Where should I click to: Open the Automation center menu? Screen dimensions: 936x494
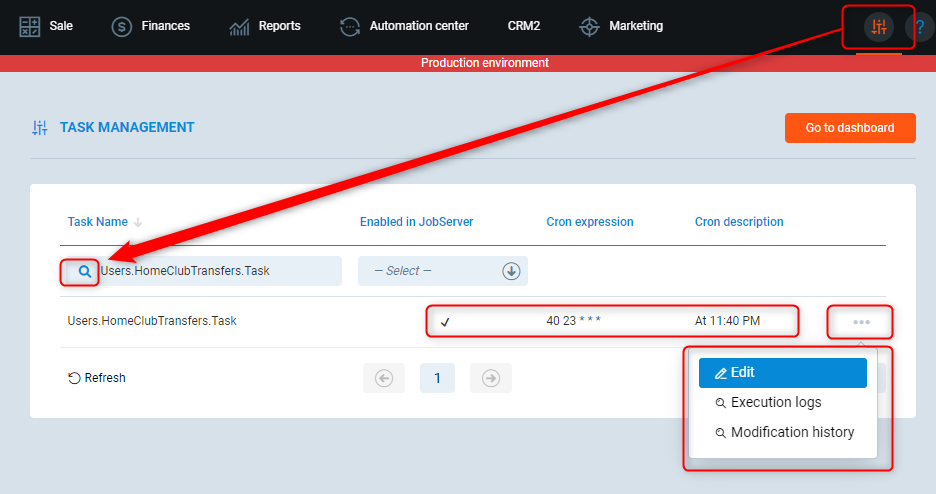click(x=404, y=26)
